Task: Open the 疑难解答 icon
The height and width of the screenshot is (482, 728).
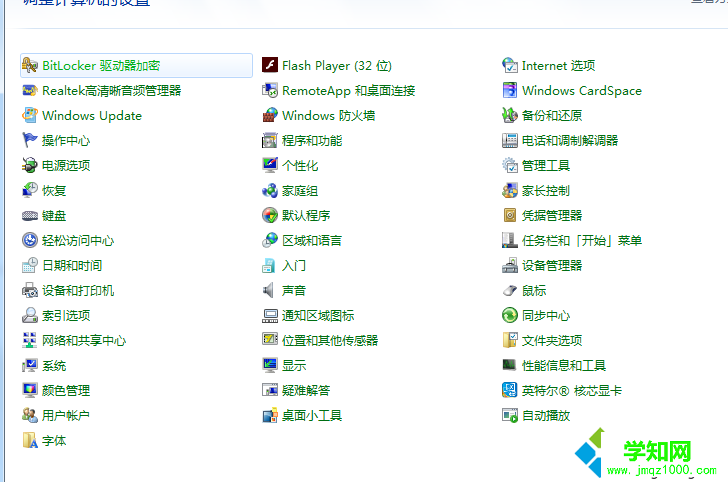Action: (270, 391)
